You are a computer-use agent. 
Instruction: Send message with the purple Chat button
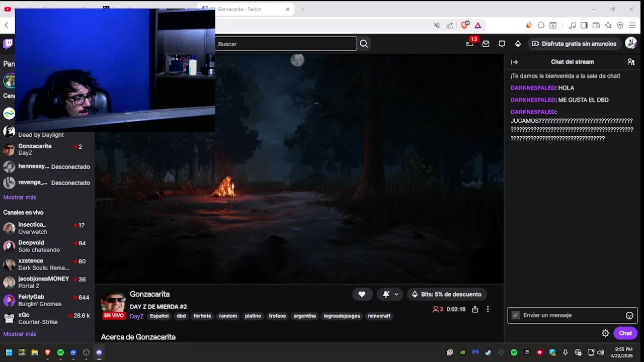click(625, 333)
